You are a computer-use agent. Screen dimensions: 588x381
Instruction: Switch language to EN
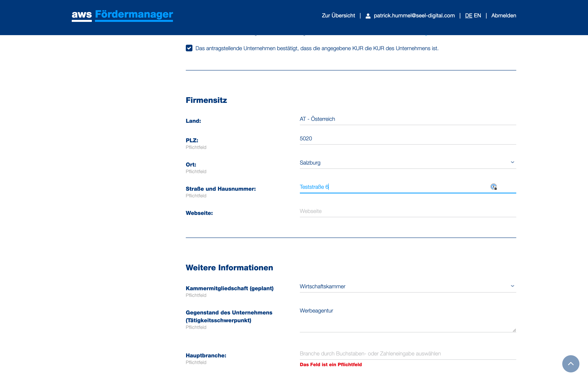click(477, 16)
